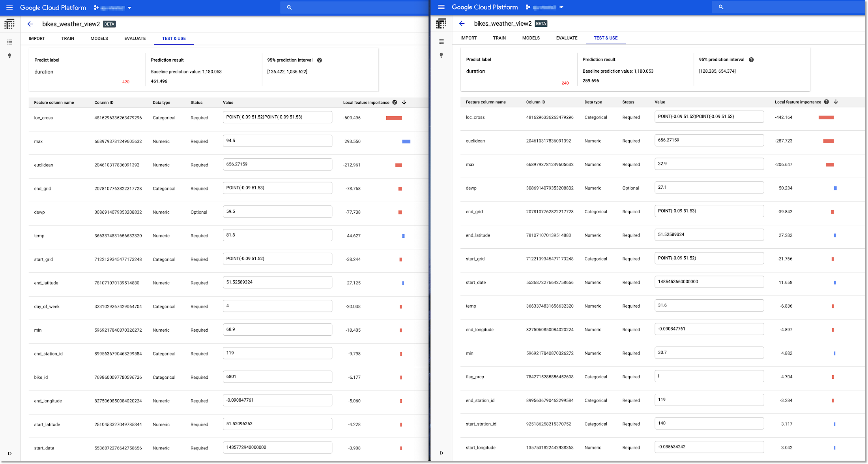Image resolution: width=868 pixels, height=464 pixels.
Task: Expand the project dropdown arrow in right window
Action: click(561, 8)
